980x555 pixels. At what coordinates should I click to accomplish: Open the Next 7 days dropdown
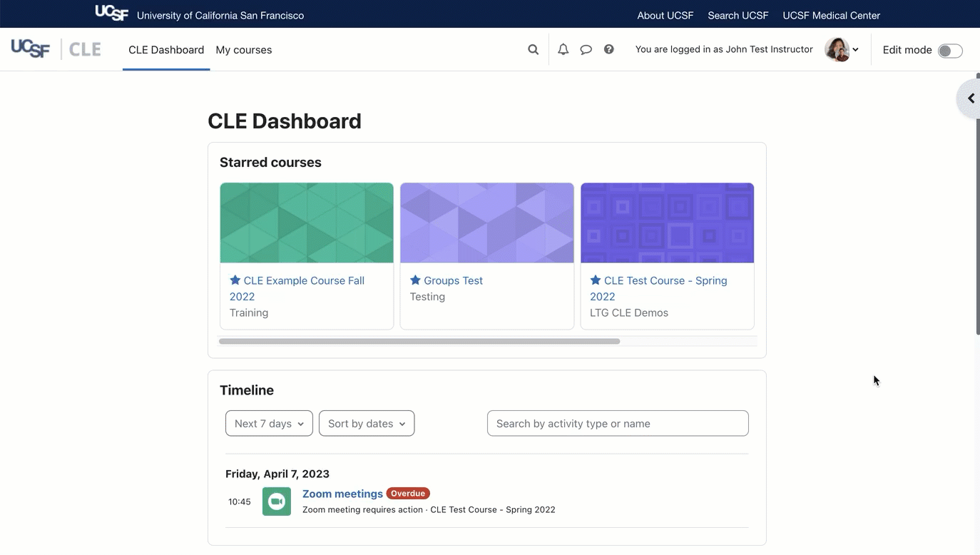[x=269, y=424]
